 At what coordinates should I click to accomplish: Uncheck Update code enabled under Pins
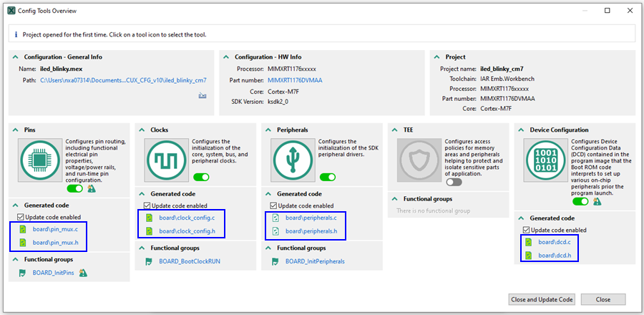click(x=21, y=217)
